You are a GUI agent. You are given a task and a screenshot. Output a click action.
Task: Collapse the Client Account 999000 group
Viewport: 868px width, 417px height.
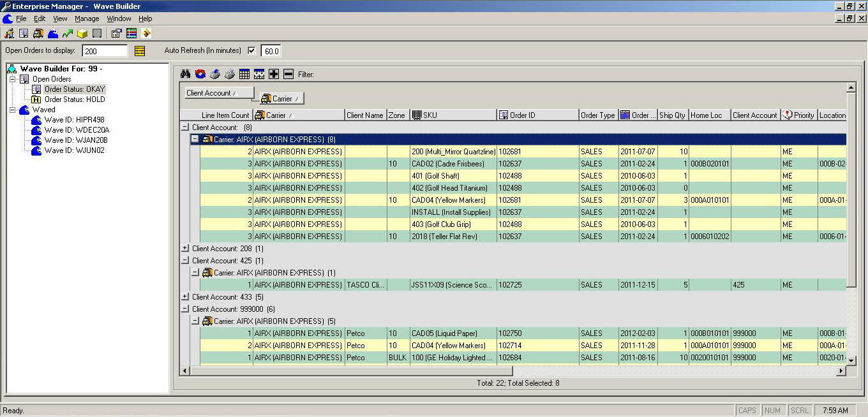coord(184,309)
